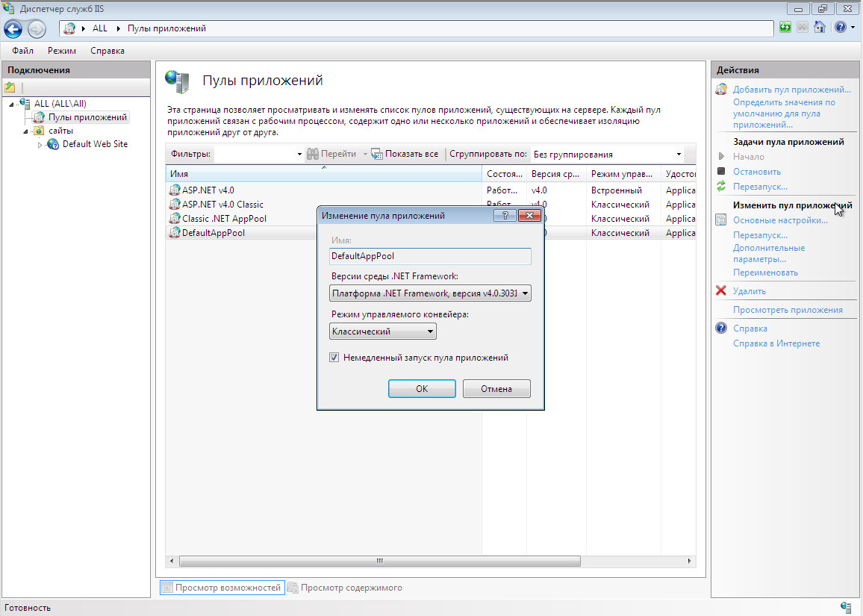Click the Показать все filter icon
Viewport: 863px width, 616px height.
377,154
